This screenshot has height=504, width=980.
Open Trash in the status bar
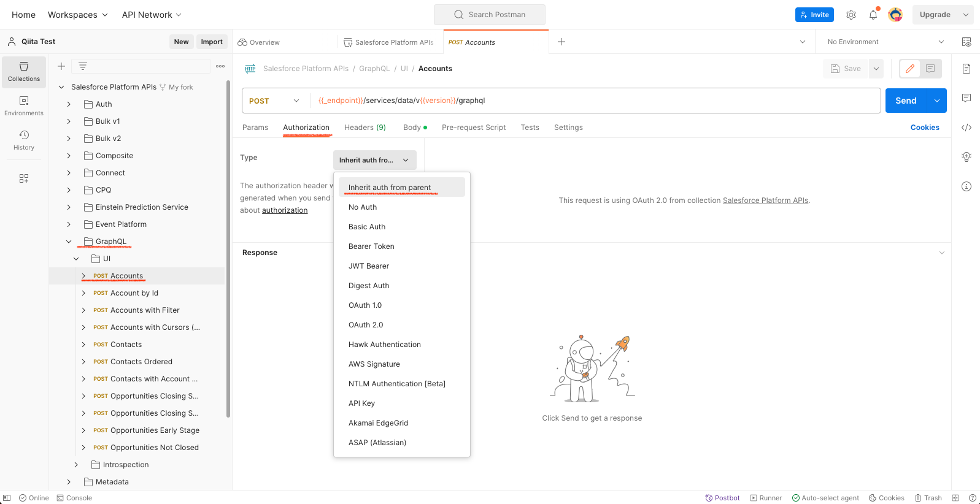(x=928, y=498)
